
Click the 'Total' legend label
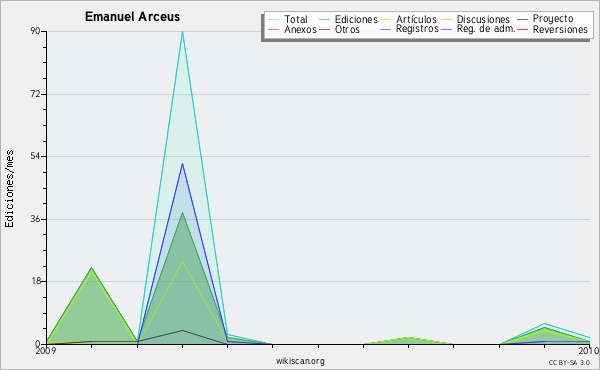tap(296, 19)
